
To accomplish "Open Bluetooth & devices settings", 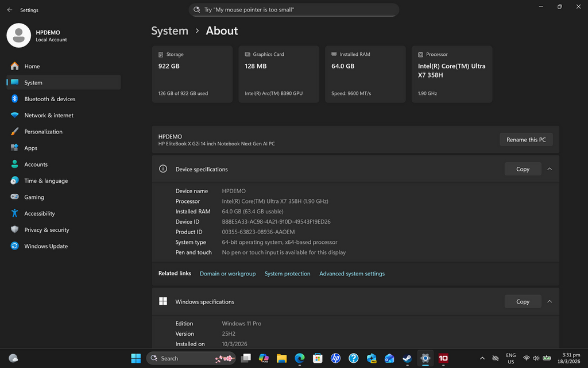I will (x=49, y=99).
